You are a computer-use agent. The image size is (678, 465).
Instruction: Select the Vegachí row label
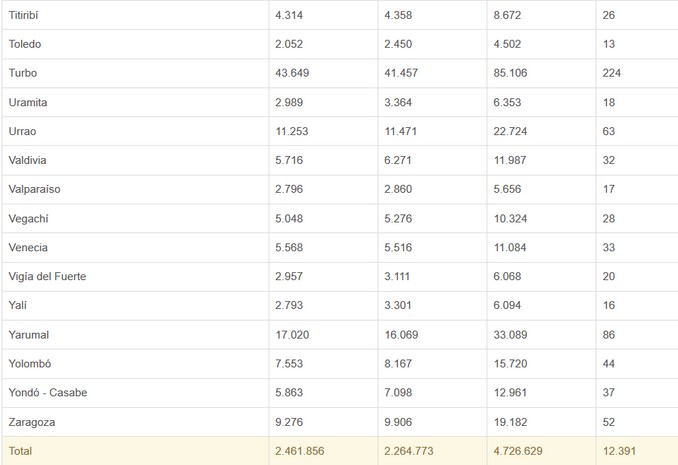29,218
